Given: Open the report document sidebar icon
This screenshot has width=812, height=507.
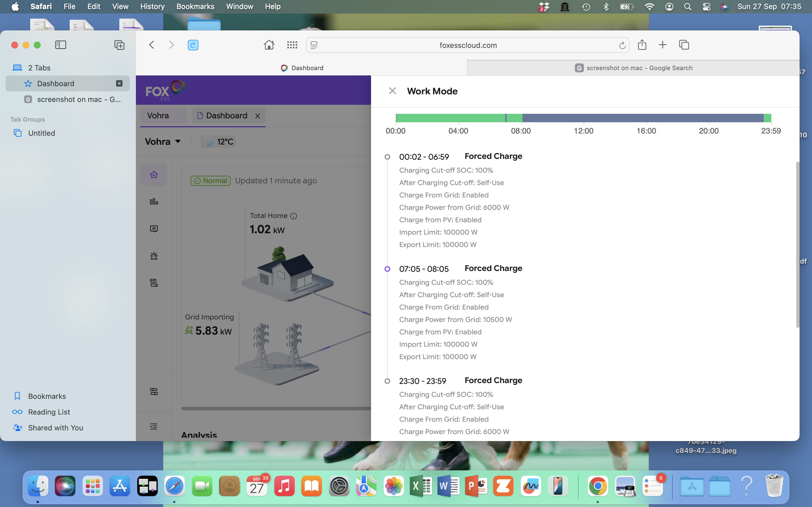Looking at the screenshot, I should [154, 283].
